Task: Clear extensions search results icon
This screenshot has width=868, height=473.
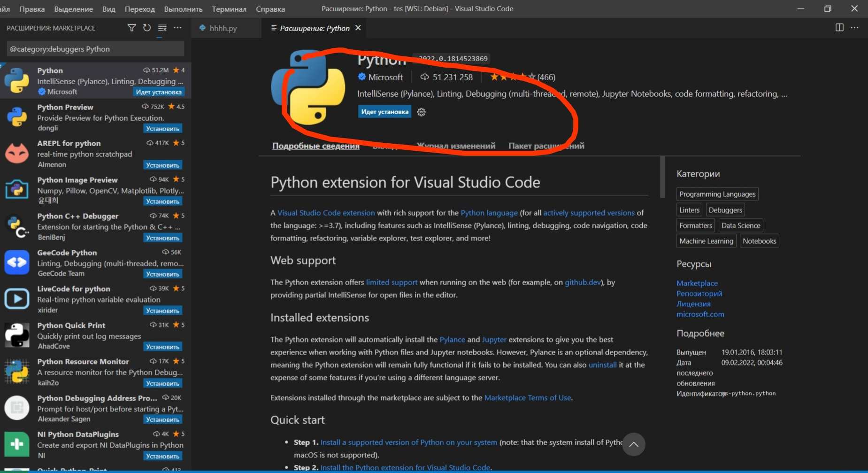Action: 162,28
